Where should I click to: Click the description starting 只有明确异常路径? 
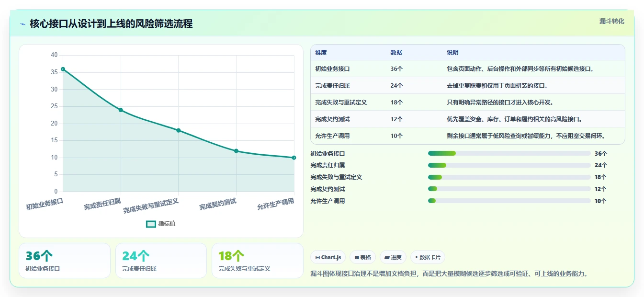(x=500, y=102)
